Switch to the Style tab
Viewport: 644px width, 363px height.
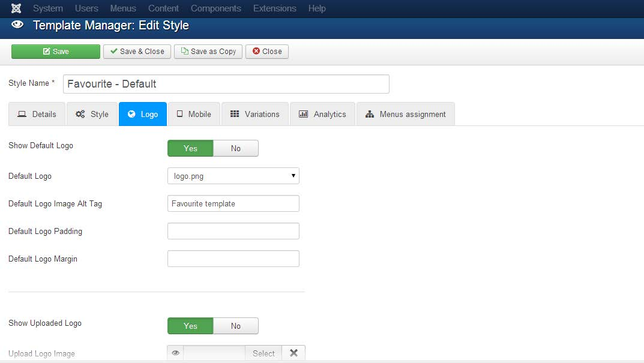coord(92,114)
